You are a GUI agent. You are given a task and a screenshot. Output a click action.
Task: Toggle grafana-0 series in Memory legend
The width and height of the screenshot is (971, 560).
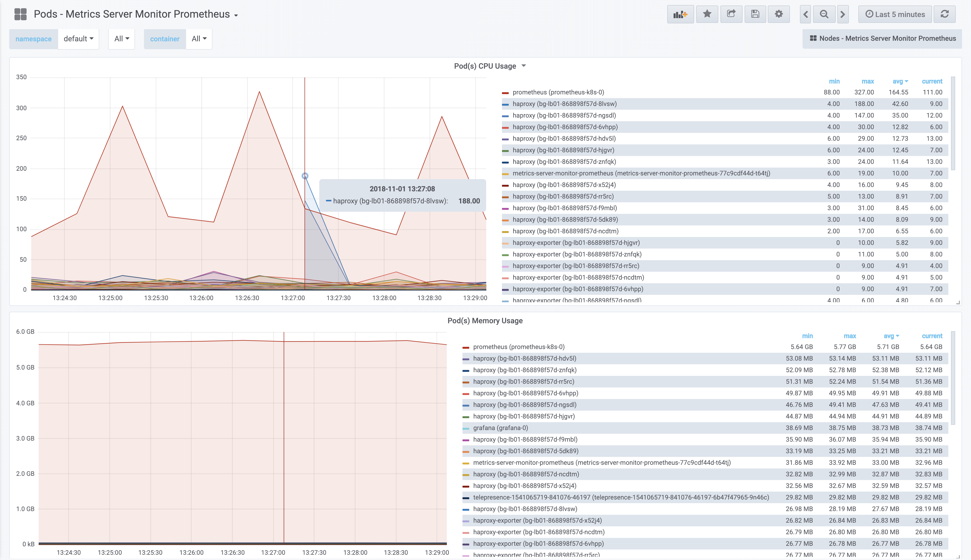500,428
